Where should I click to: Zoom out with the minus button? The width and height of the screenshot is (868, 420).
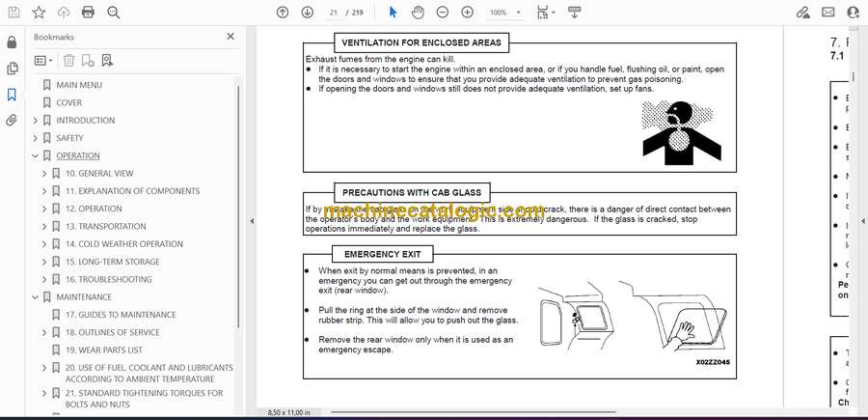pyautogui.click(x=443, y=13)
